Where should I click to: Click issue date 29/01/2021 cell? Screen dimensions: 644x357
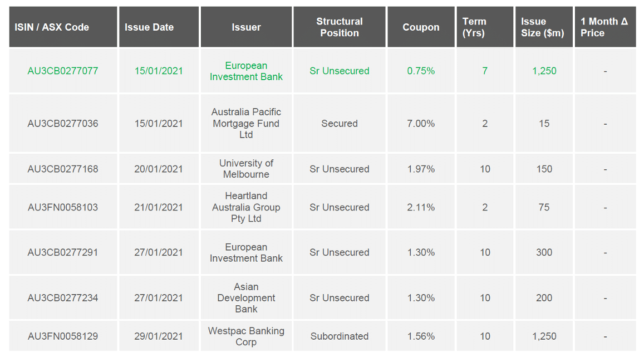[x=159, y=336]
